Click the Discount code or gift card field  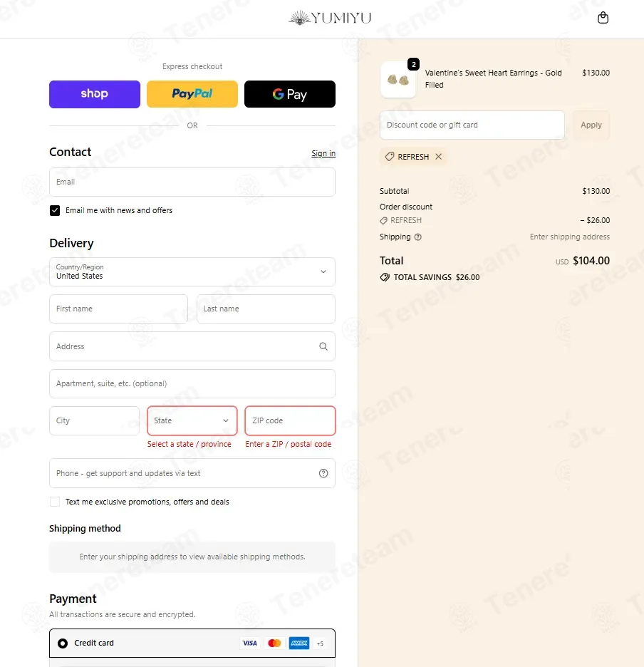point(472,125)
